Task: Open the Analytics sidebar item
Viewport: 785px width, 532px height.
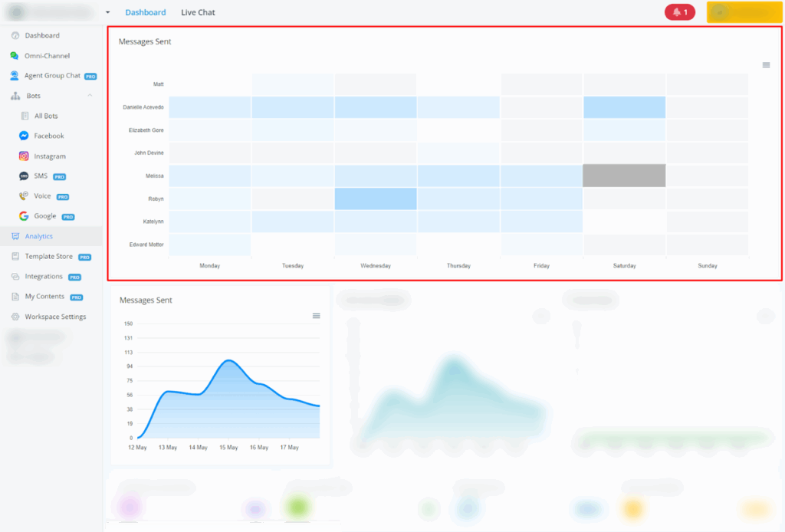Action: [x=38, y=236]
